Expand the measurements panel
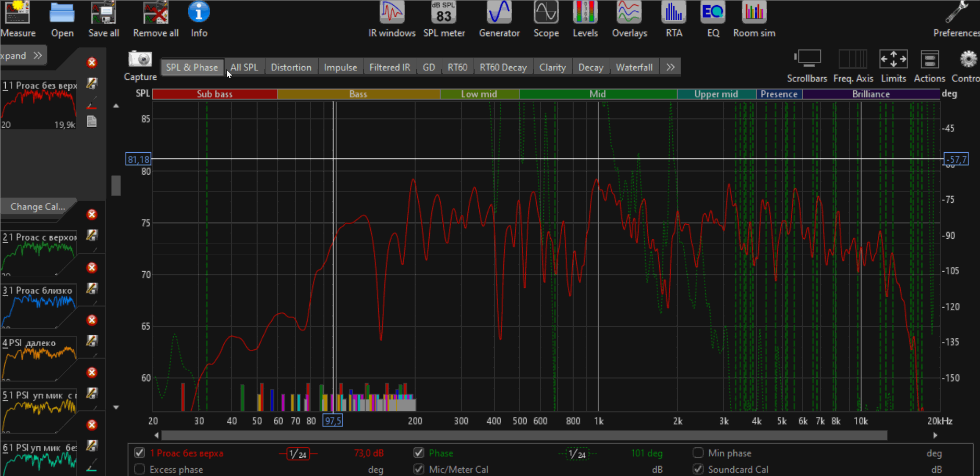Viewport: 980px width, 476px height. tap(23, 55)
